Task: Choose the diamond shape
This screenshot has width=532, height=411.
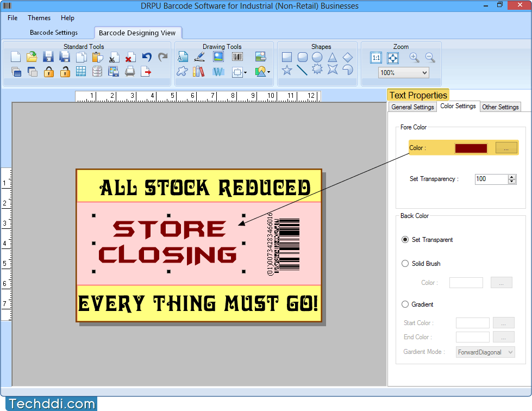Action: (x=348, y=57)
